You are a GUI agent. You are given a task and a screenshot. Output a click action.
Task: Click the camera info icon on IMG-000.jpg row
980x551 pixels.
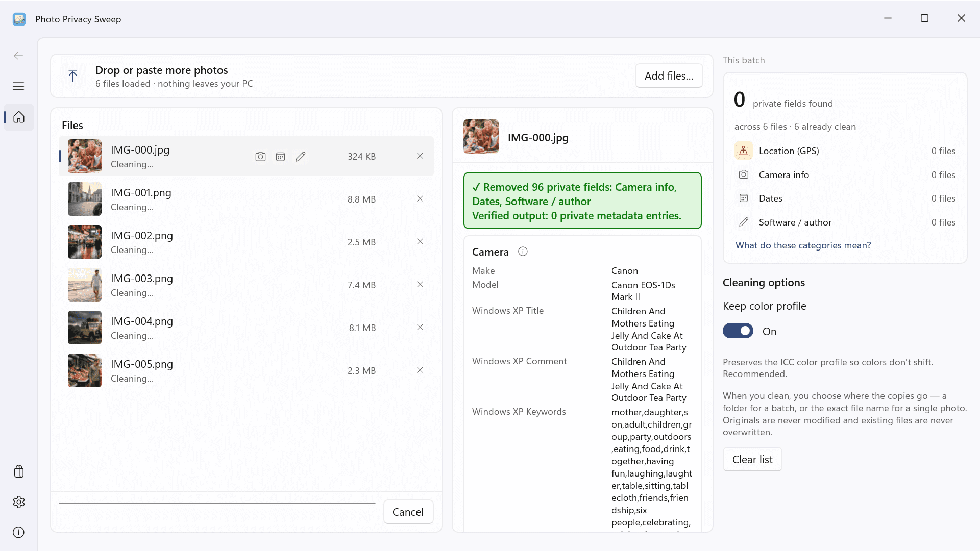tap(260, 157)
